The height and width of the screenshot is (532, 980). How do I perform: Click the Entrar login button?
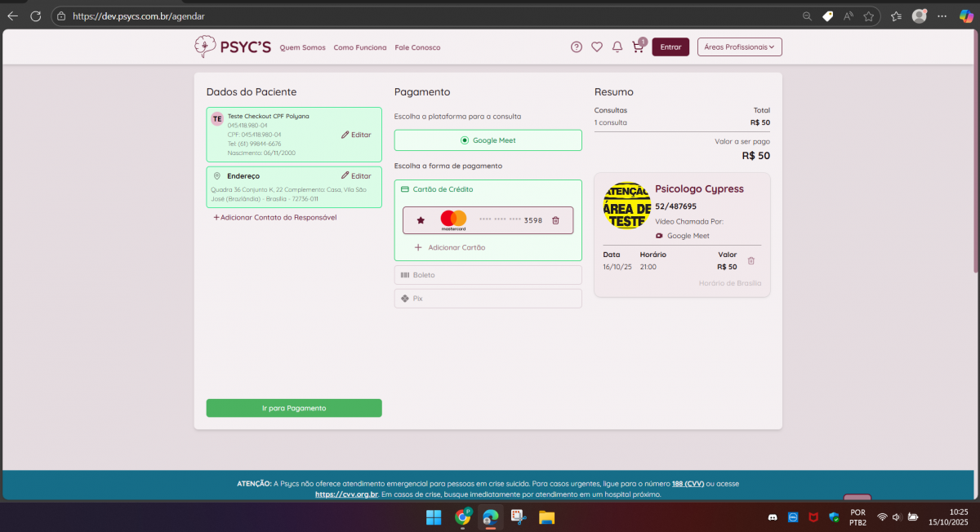click(x=670, y=47)
